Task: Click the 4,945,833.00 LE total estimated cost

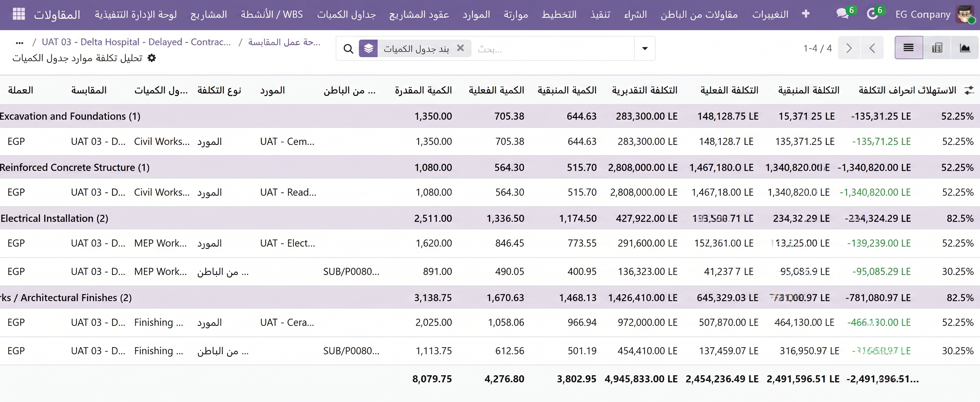Action: click(641, 379)
